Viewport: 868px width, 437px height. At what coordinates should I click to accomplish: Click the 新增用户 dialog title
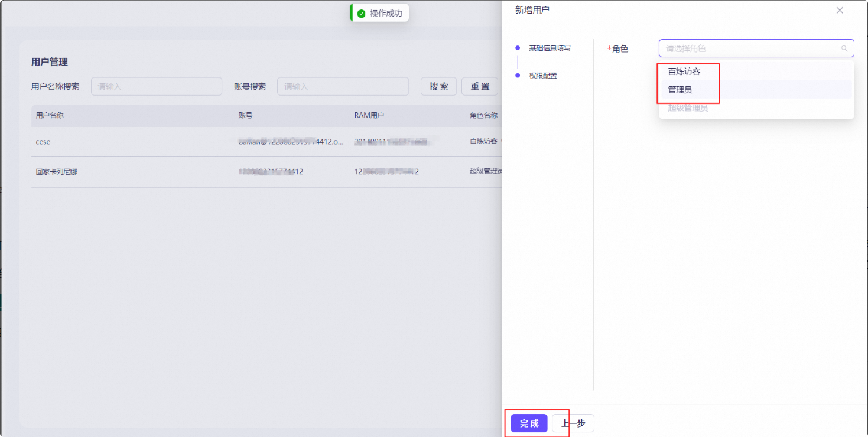pos(532,10)
